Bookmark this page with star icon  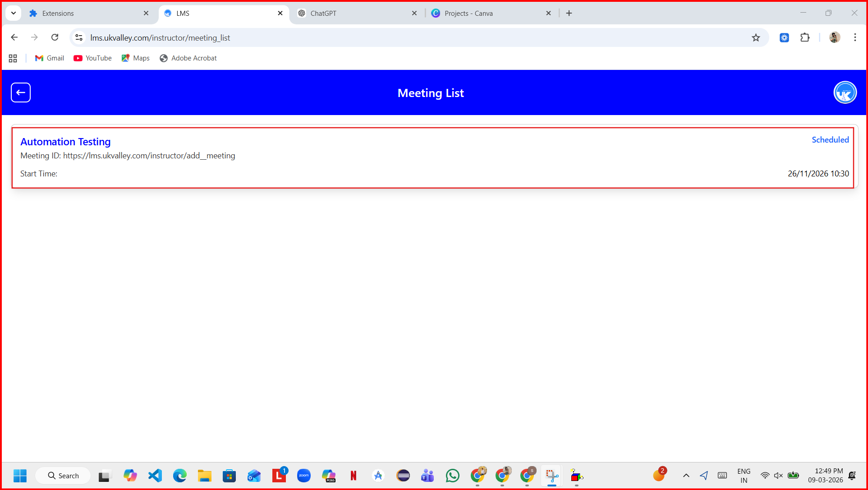pyautogui.click(x=756, y=38)
